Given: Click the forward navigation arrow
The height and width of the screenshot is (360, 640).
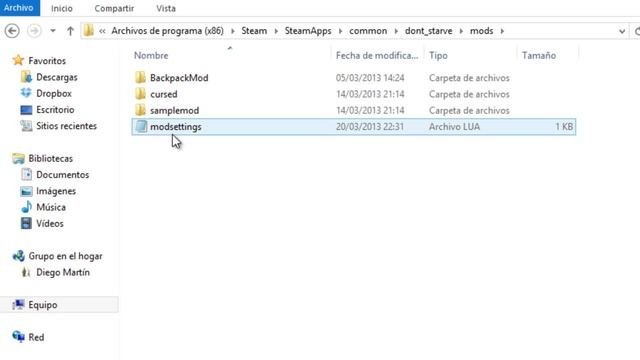Looking at the screenshot, I should 34,31.
